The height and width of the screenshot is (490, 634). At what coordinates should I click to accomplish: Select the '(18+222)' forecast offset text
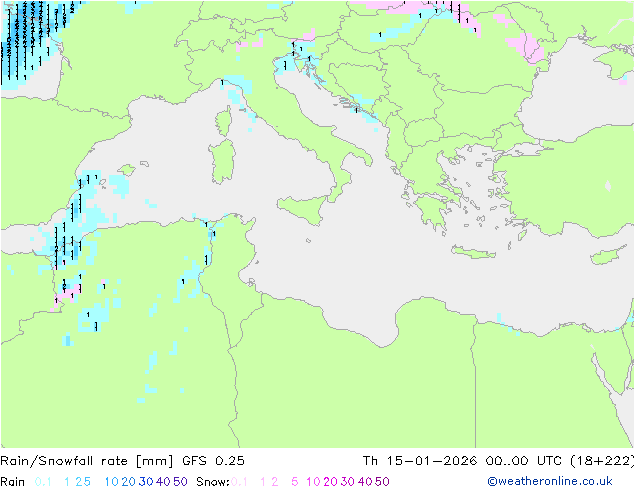[x=602, y=461]
